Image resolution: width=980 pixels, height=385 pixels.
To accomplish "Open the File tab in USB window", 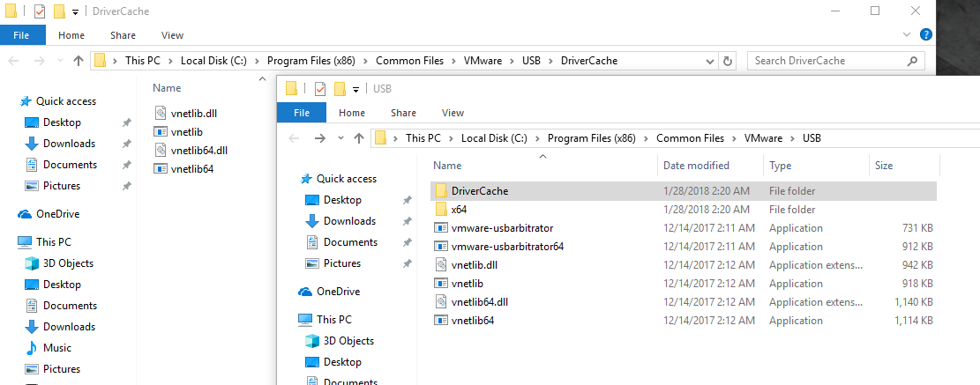I will pyautogui.click(x=302, y=113).
